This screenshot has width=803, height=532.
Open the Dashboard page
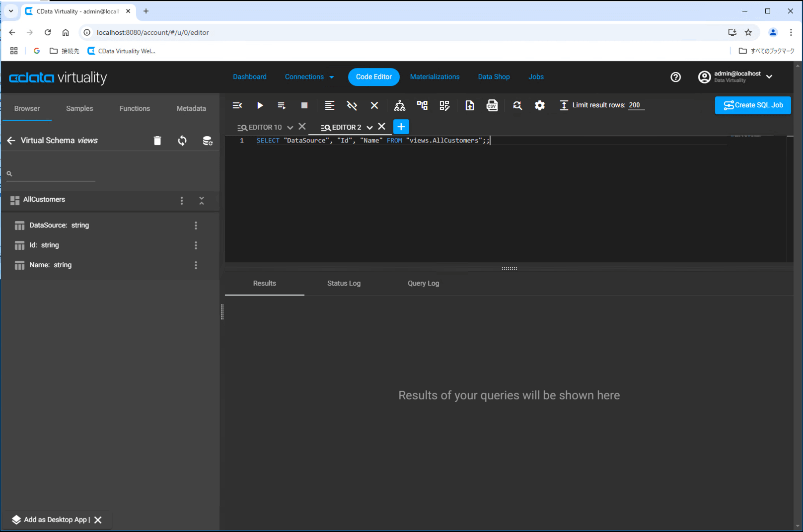point(250,77)
